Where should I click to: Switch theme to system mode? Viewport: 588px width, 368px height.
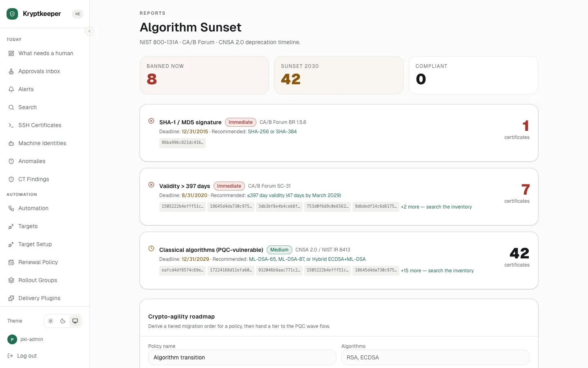[x=75, y=321]
